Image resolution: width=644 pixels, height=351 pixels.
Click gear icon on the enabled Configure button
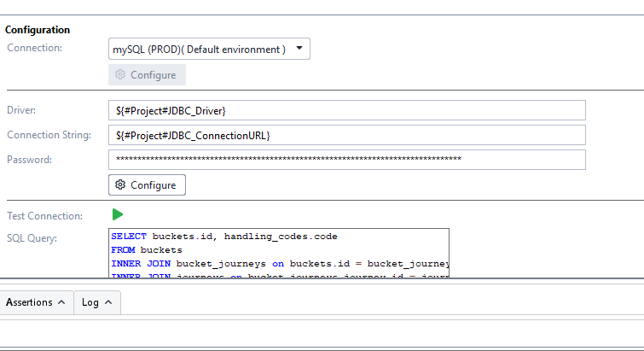click(x=120, y=185)
